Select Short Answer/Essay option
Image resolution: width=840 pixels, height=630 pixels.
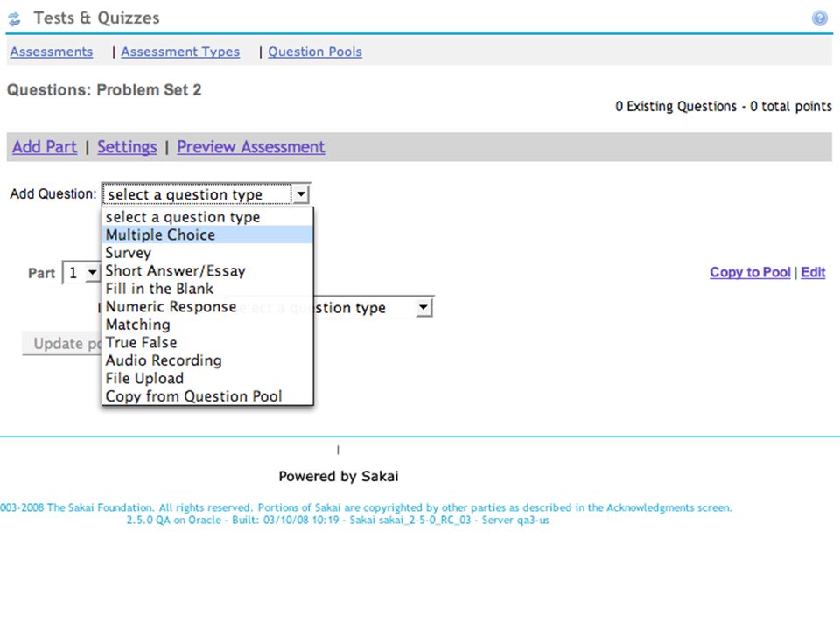(206, 270)
